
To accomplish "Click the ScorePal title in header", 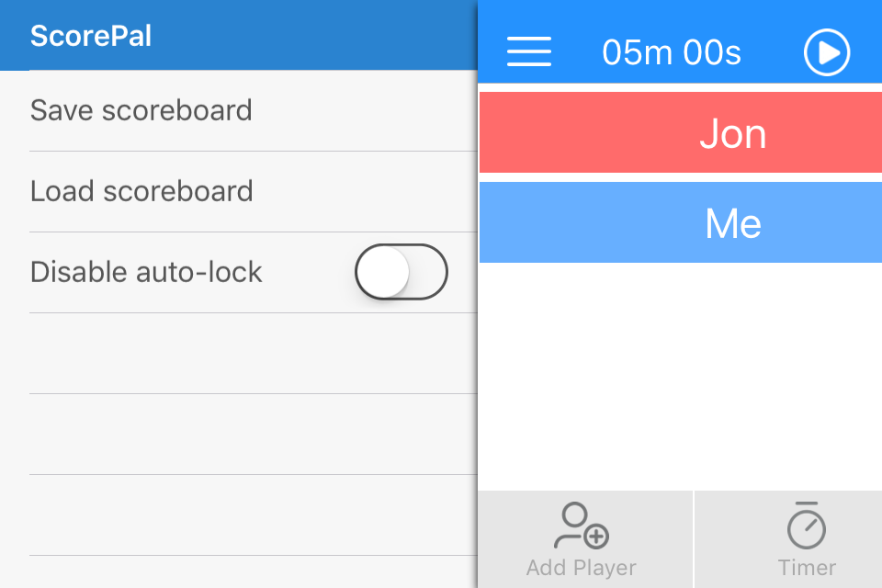I will coord(91,36).
